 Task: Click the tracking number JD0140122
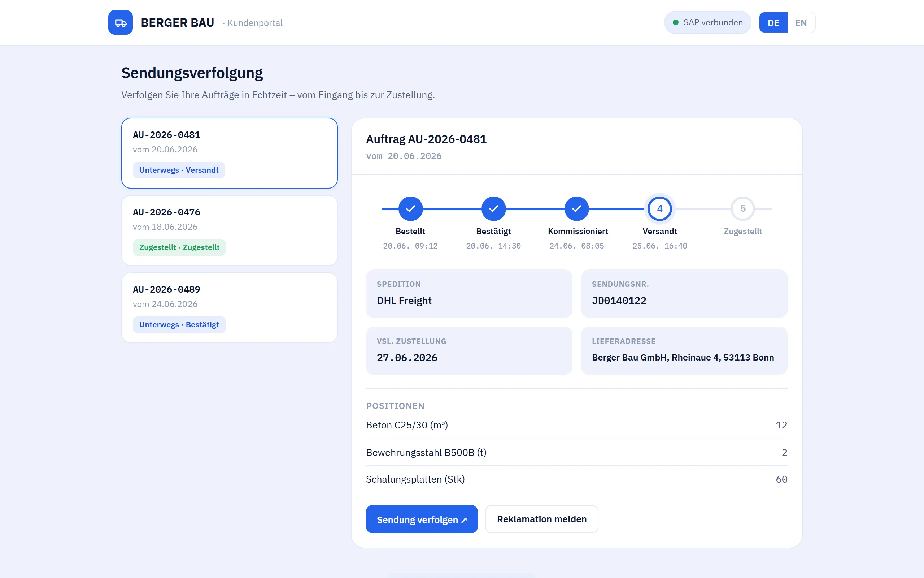click(619, 301)
